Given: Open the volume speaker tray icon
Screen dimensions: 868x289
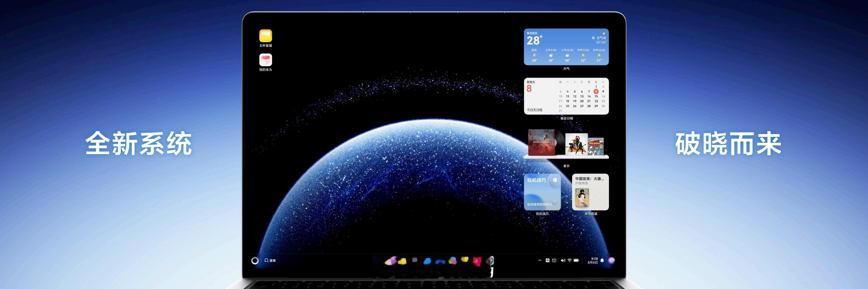Looking at the screenshot, I should (x=563, y=260).
